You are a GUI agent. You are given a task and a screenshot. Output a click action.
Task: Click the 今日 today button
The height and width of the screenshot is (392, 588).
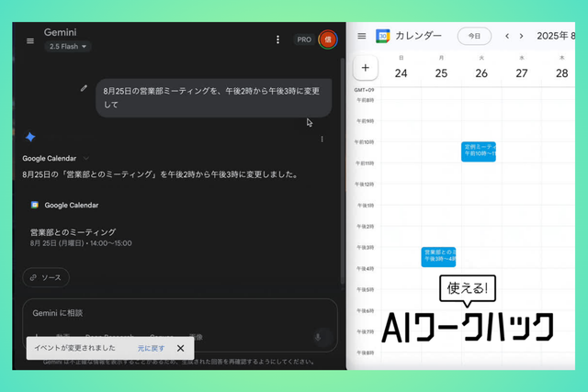(473, 36)
